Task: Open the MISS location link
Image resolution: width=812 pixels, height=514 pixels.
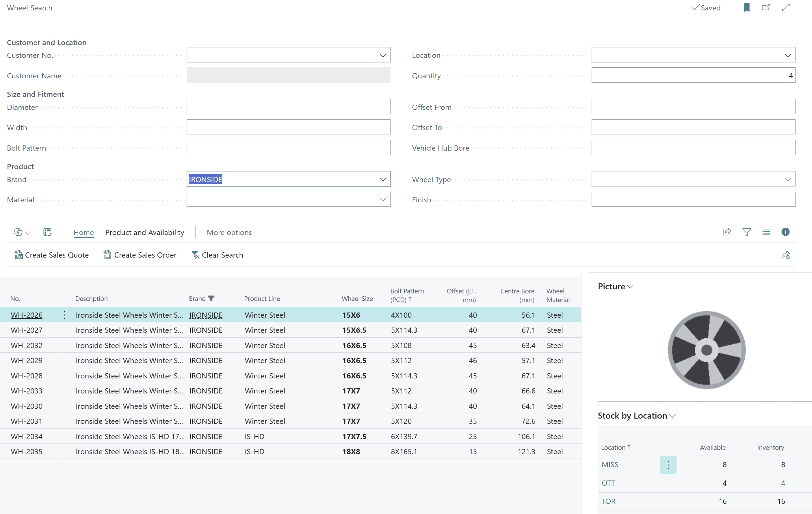Action: (610, 465)
